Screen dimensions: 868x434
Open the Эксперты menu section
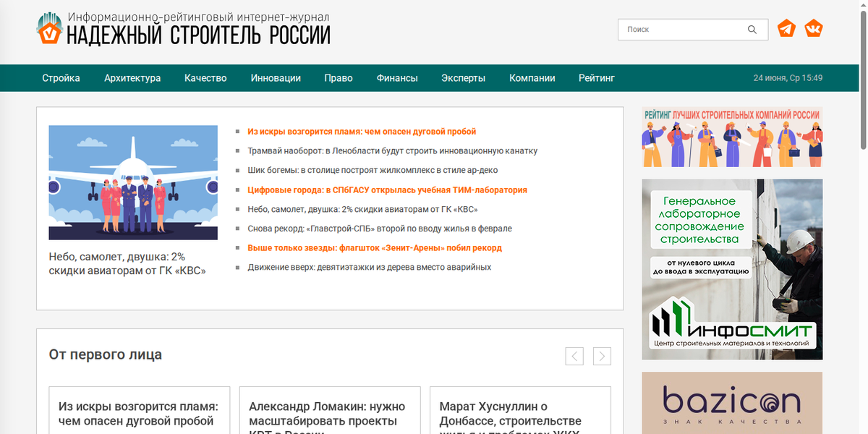pos(464,78)
